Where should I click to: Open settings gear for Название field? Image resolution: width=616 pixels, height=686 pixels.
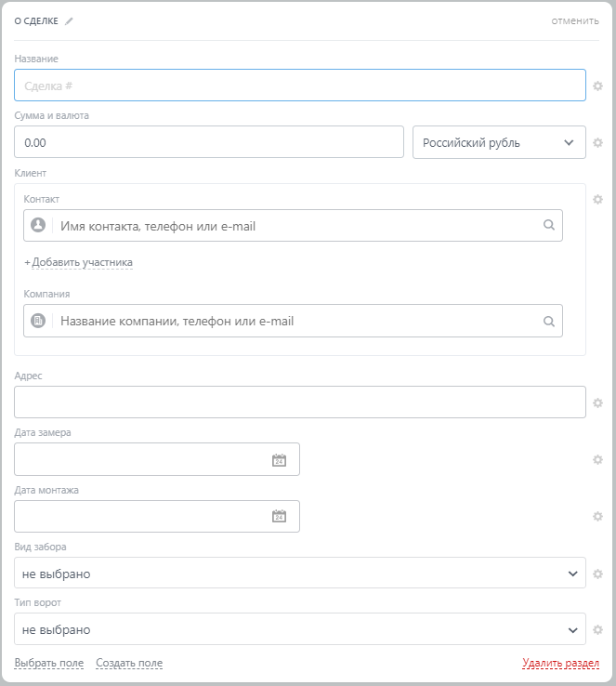598,86
